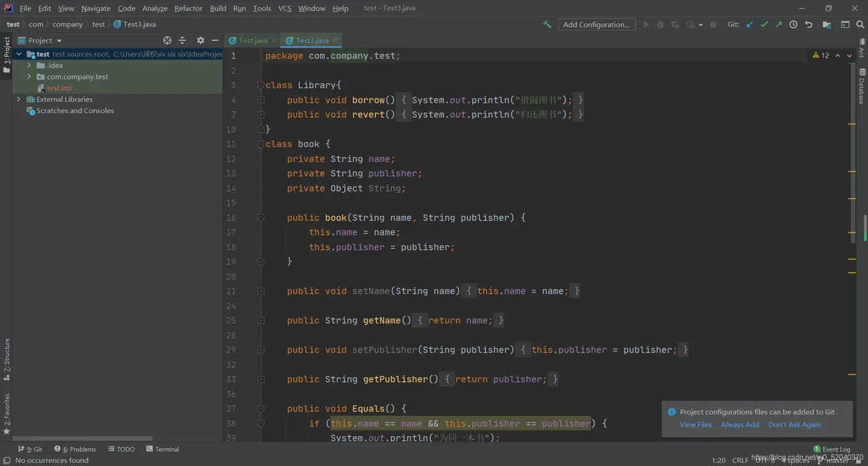868x466 pixels.
Task: Expand External Libraries node
Action: tap(19, 99)
